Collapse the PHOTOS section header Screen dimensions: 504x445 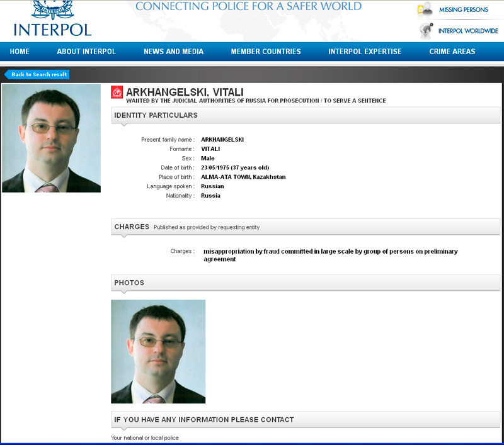pos(306,283)
